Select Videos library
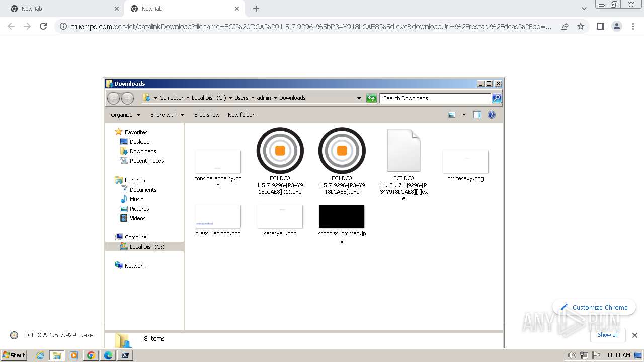Screen dimensions: 644x362 coord(133,218)
